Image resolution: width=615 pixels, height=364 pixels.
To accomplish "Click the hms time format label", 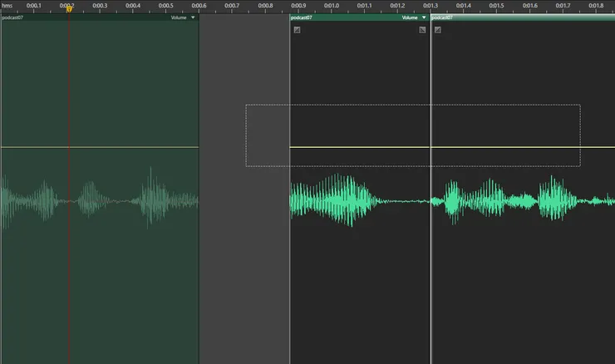I will click(7, 6).
